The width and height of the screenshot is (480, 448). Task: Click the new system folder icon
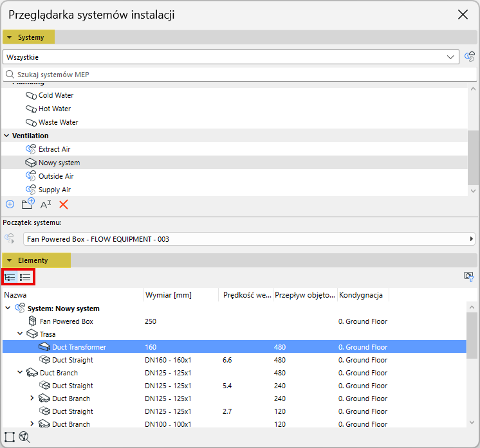(x=28, y=204)
